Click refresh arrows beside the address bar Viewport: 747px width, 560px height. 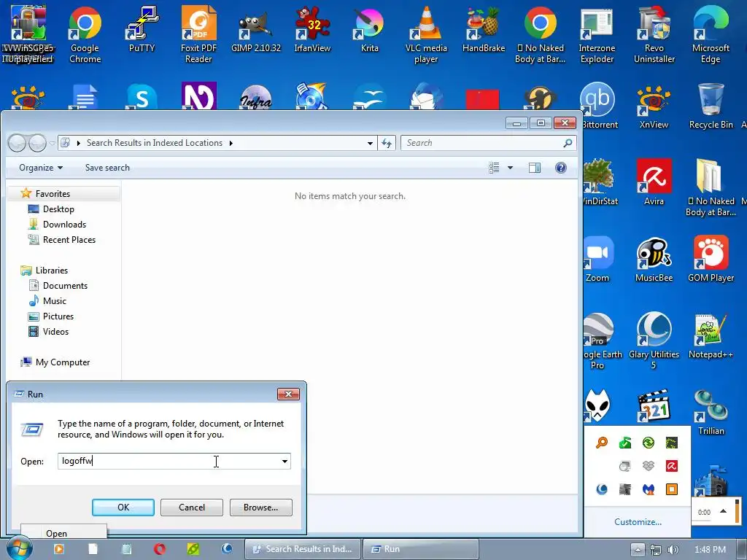click(387, 143)
